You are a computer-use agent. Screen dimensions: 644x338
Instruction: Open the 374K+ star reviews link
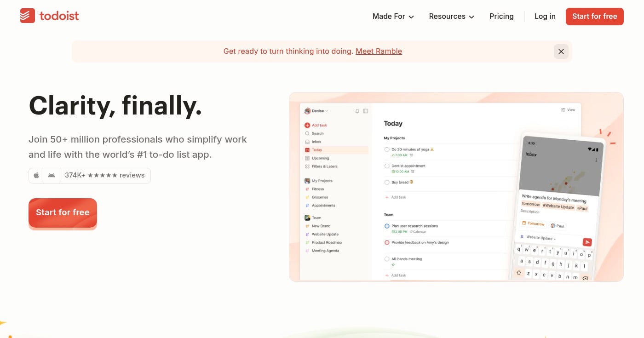105,175
